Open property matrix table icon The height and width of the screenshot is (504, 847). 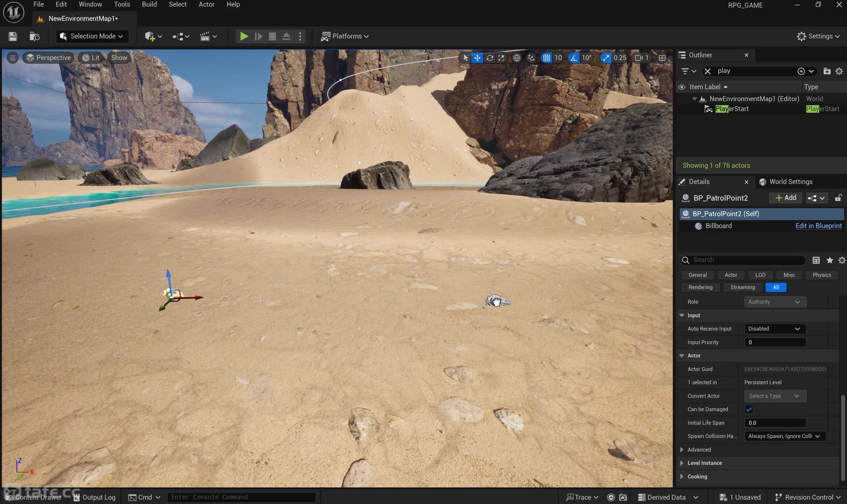tap(816, 260)
